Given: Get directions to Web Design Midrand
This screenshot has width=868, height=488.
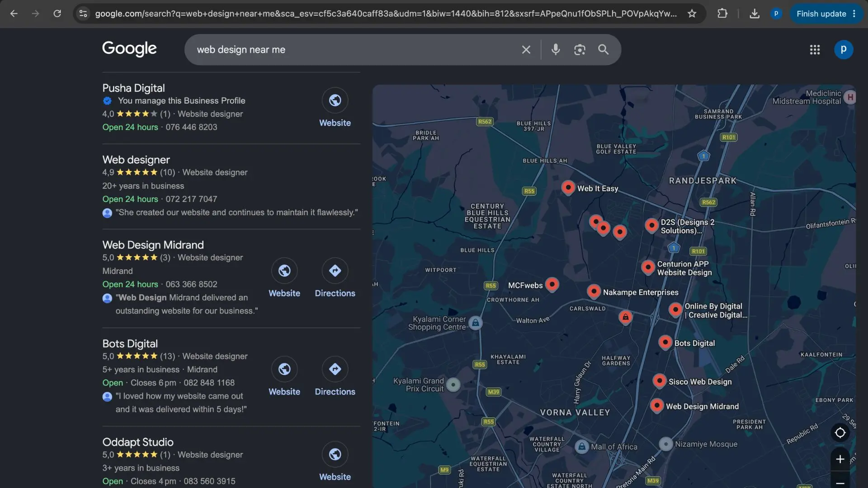Looking at the screenshot, I should (x=335, y=271).
